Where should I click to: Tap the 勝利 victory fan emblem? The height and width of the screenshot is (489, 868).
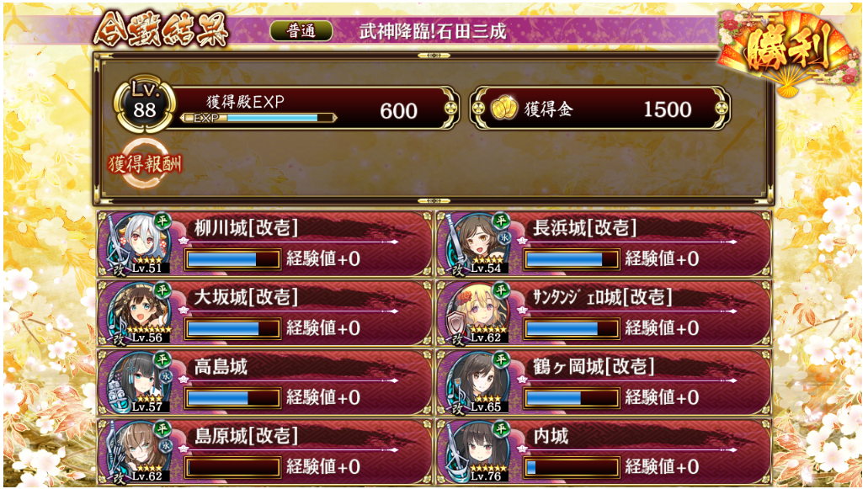click(788, 50)
